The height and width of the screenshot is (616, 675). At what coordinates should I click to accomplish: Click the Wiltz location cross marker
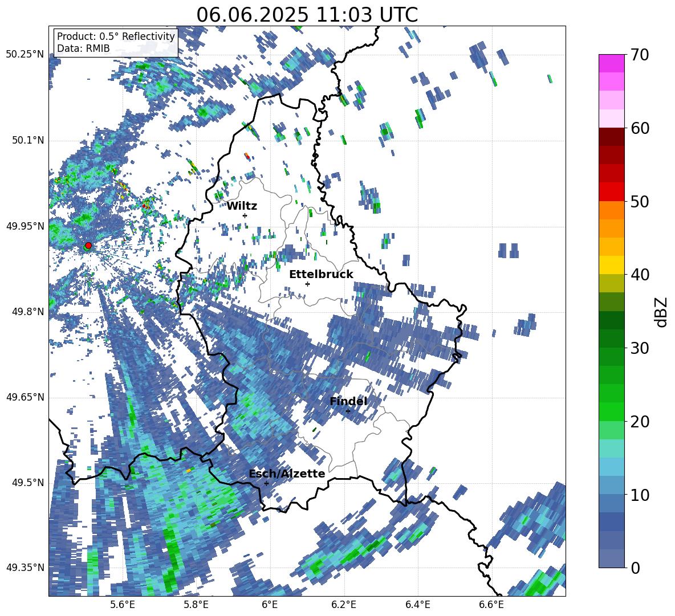245,215
